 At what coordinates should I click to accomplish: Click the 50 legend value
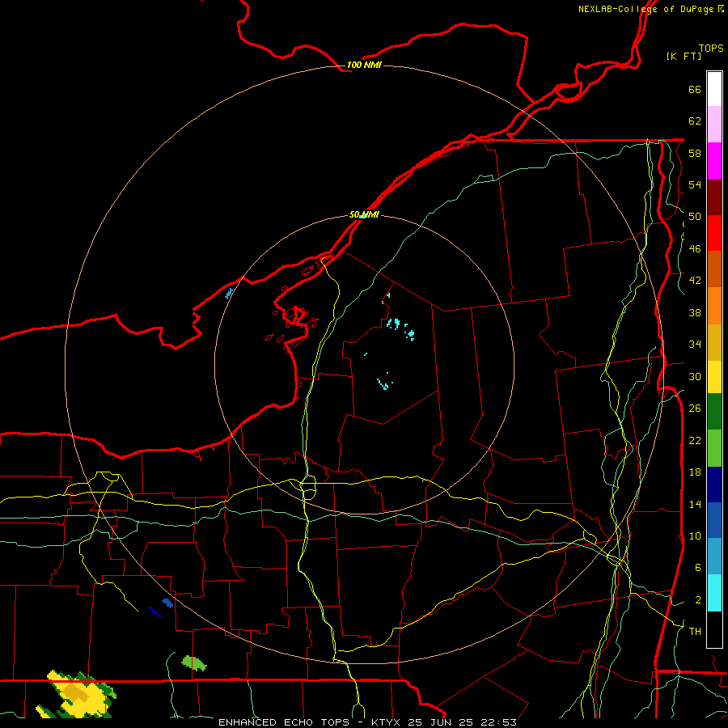click(x=695, y=217)
